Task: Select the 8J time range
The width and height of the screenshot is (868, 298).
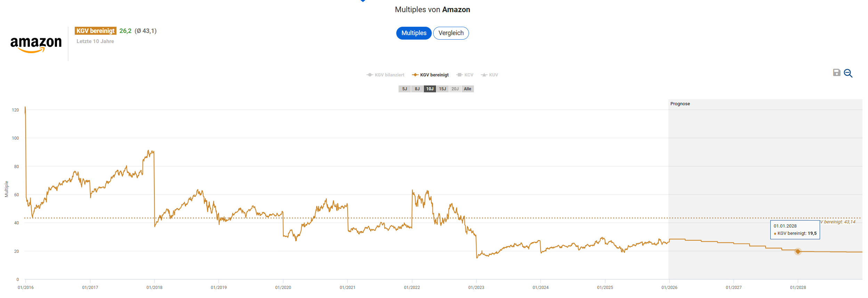Action: point(417,89)
